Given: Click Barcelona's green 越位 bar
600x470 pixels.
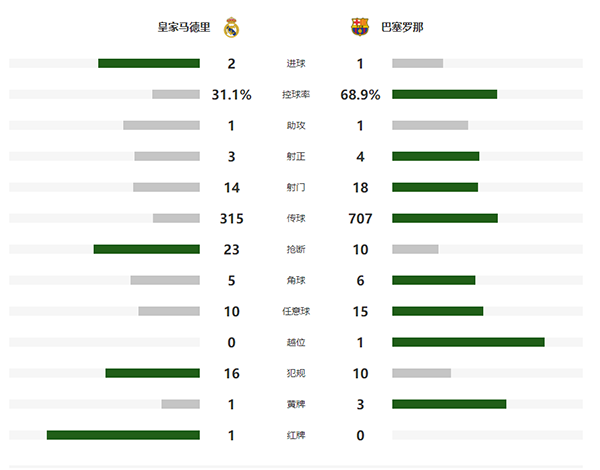Looking at the screenshot, I should [468, 342].
